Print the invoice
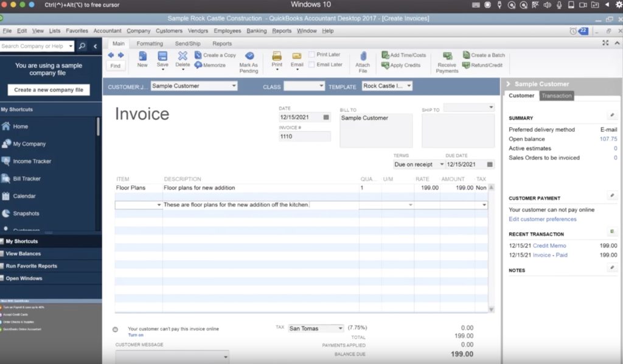This screenshot has height=364, width=623. coord(277,60)
